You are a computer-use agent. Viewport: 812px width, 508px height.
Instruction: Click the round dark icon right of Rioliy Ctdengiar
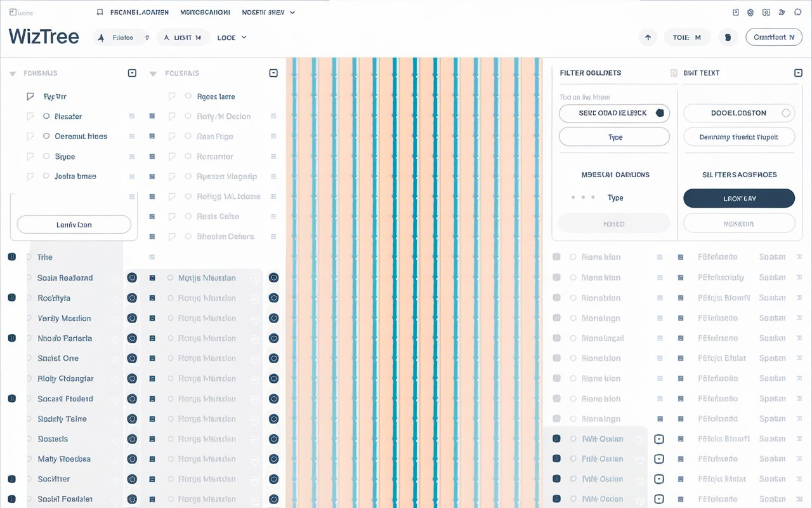[132, 378]
